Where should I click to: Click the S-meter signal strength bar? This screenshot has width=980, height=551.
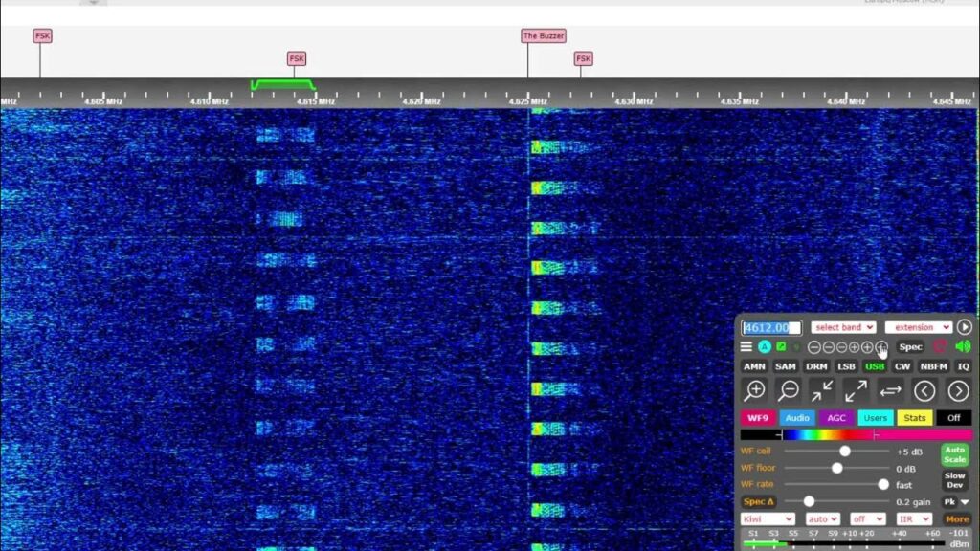(844, 544)
